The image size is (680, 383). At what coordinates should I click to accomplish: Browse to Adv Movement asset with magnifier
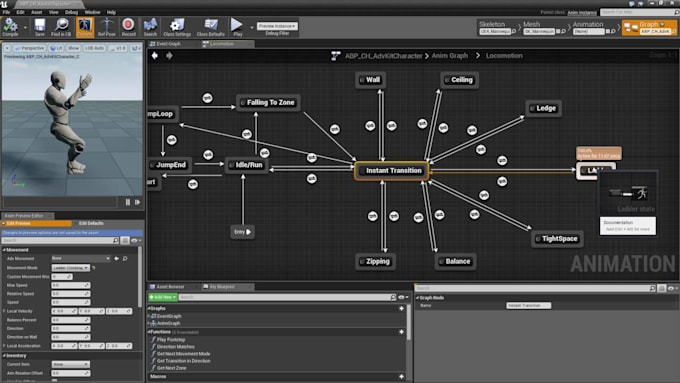125,259
